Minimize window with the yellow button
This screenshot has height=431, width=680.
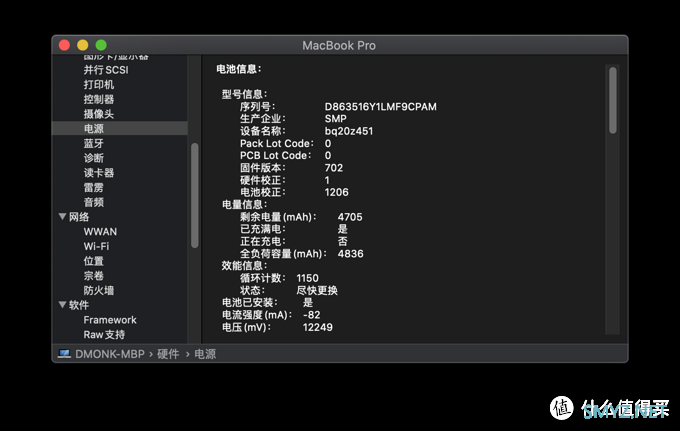pyautogui.click(x=82, y=45)
